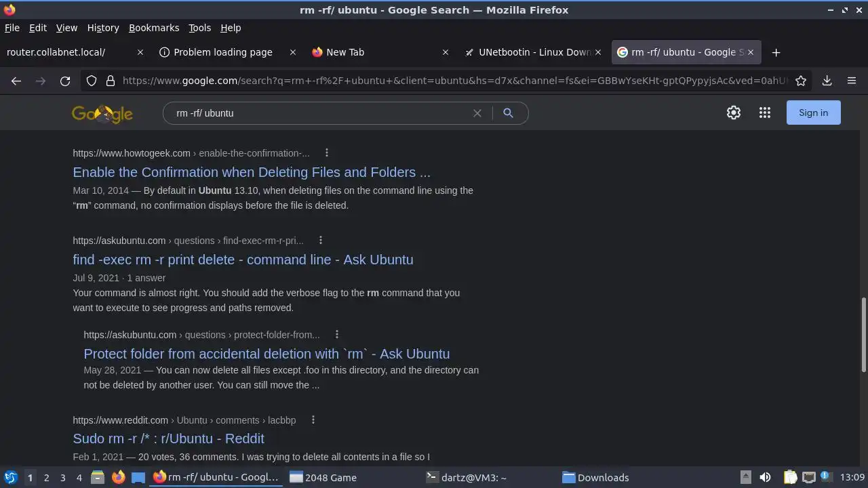Reload the current page

(65, 81)
